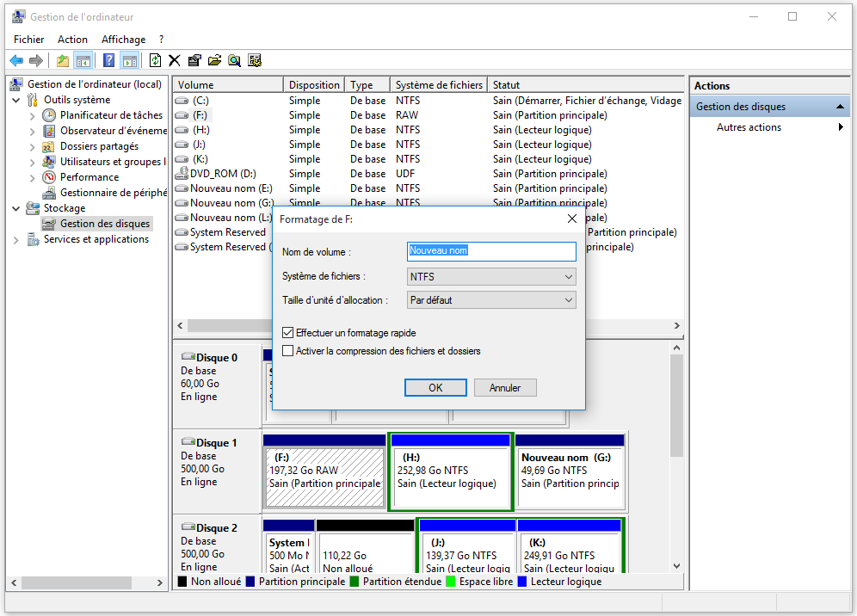Select Planificateur de tâches clock icon
Image resolution: width=857 pixels, height=616 pixels.
tap(49, 115)
